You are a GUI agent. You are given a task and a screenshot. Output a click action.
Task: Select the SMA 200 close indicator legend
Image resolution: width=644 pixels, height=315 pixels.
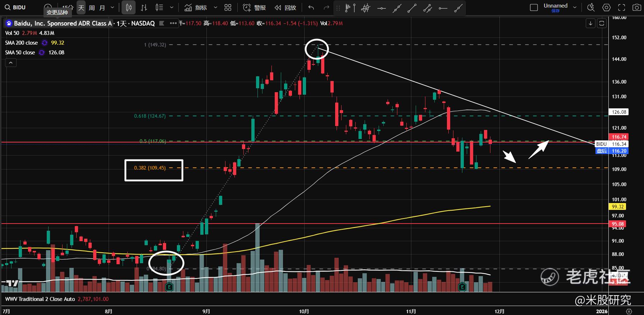(x=21, y=43)
